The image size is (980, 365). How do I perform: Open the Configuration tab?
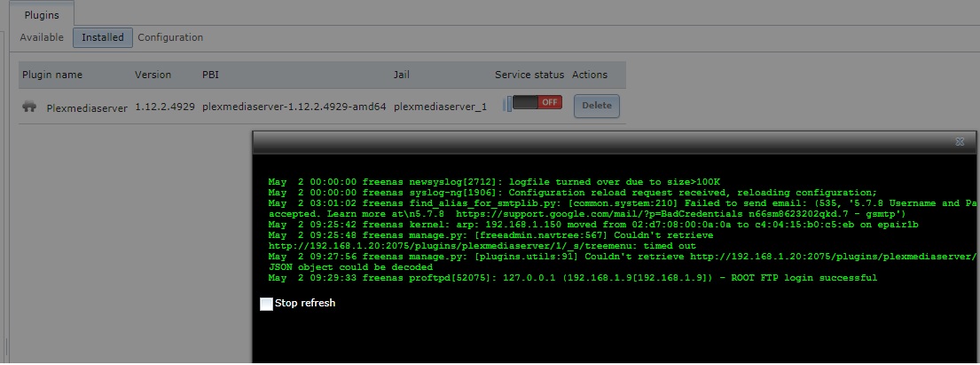click(x=170, y=37)
